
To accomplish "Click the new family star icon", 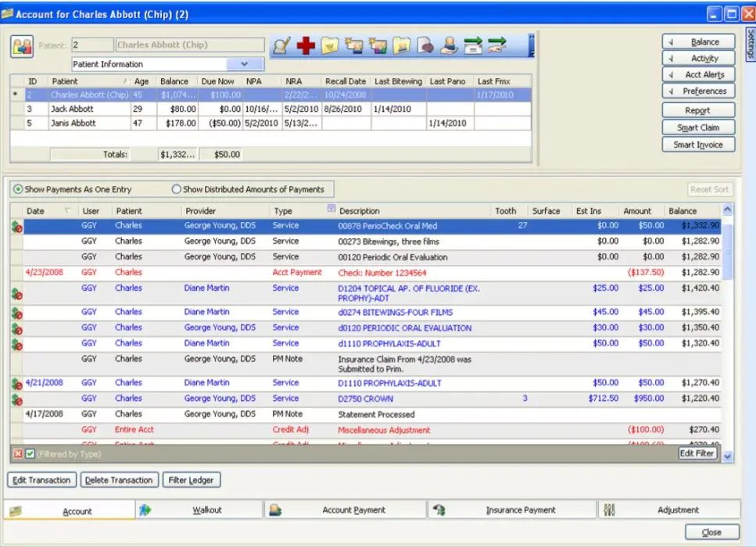I will [379, 45].
